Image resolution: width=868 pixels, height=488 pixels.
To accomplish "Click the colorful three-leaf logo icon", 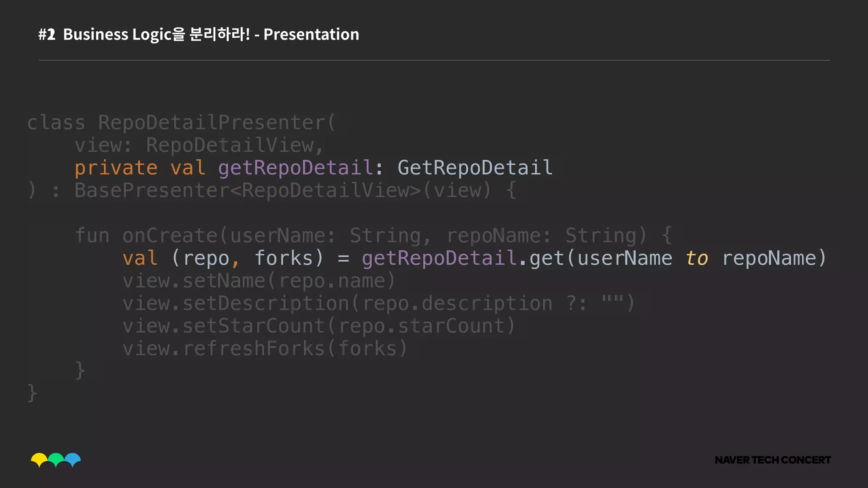I will (x=56, y=460).
